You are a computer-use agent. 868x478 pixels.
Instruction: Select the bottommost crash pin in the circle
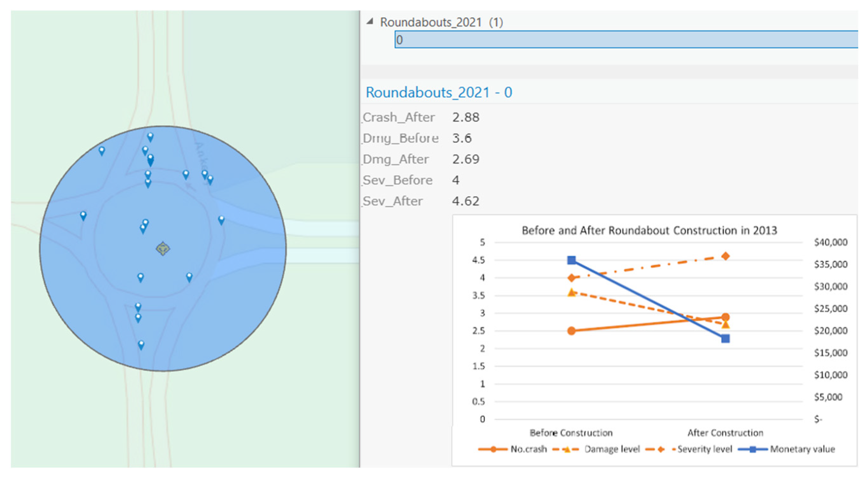[141, 345]
